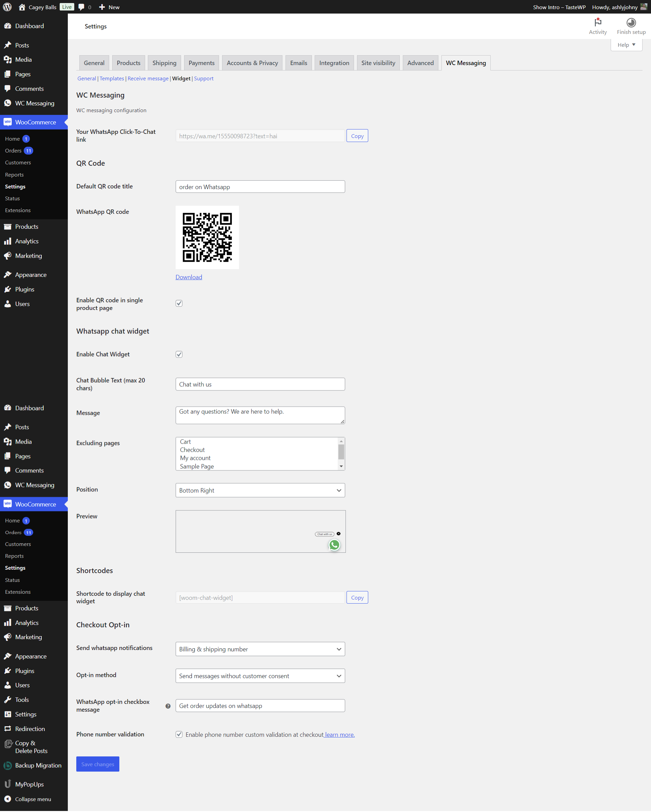Toggle Enable QR code in single product page
651x812 pixels.
point(179,303)
